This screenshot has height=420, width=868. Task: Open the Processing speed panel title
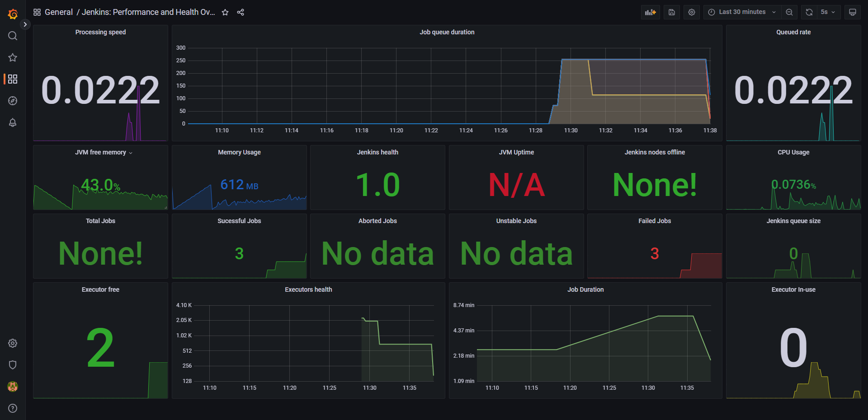[100, 32]
